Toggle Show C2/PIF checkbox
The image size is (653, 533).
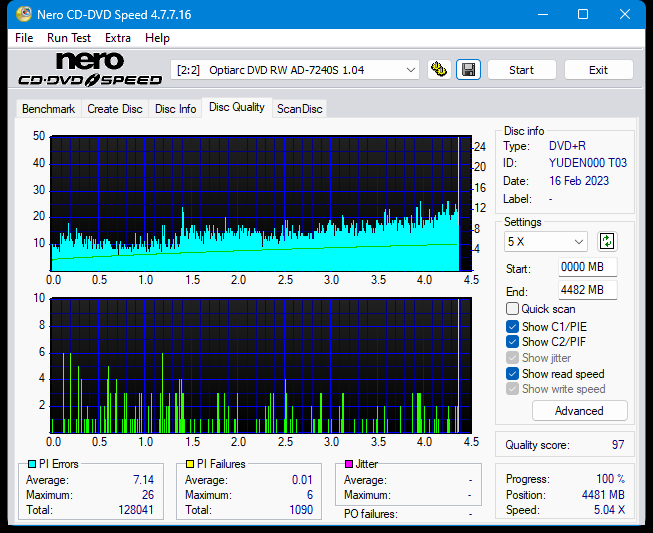point(512,342)
